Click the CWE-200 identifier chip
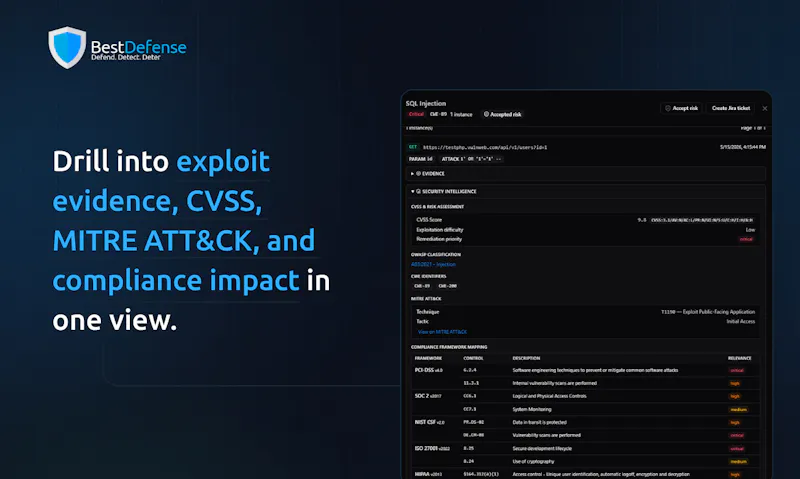 (447, 286)
